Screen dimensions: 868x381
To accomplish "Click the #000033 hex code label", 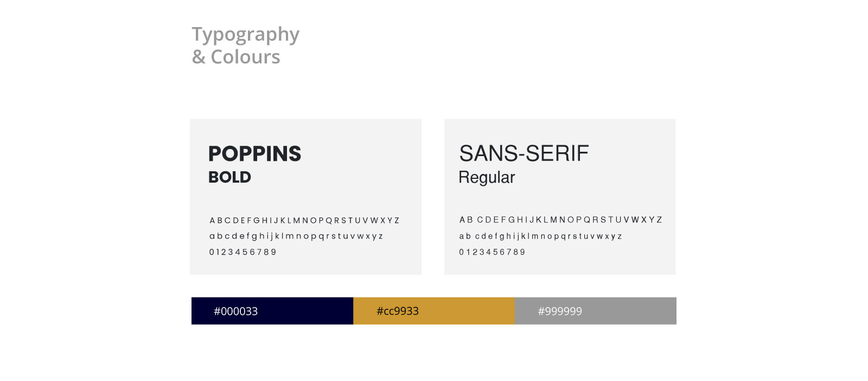I will coord(235,312).
